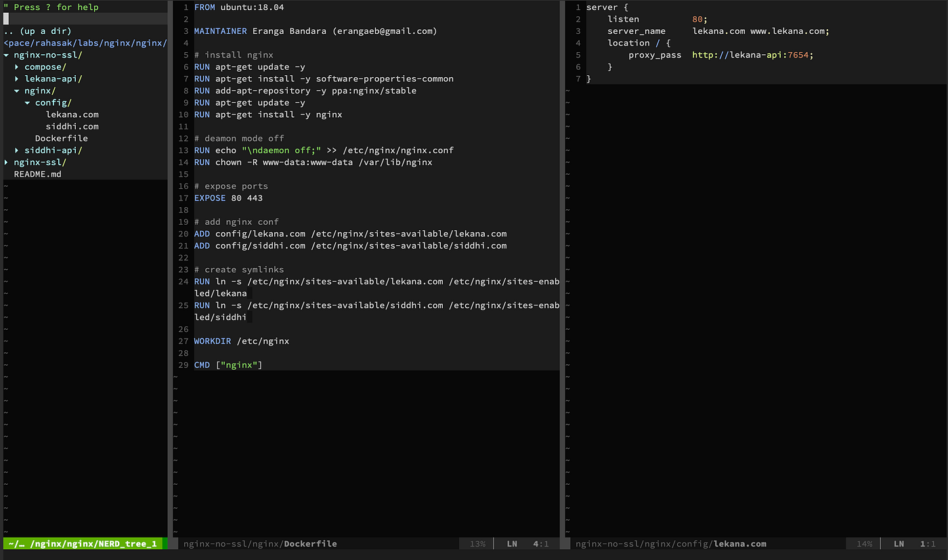Collapse the nginx/ directory arrow
This screenshot has width=948, height=560.
[17, 91]
